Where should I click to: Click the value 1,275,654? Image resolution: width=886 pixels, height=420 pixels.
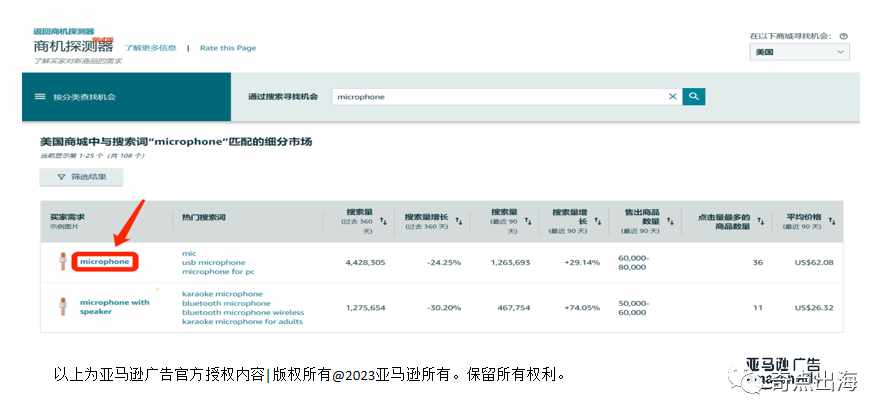[365, 308]
